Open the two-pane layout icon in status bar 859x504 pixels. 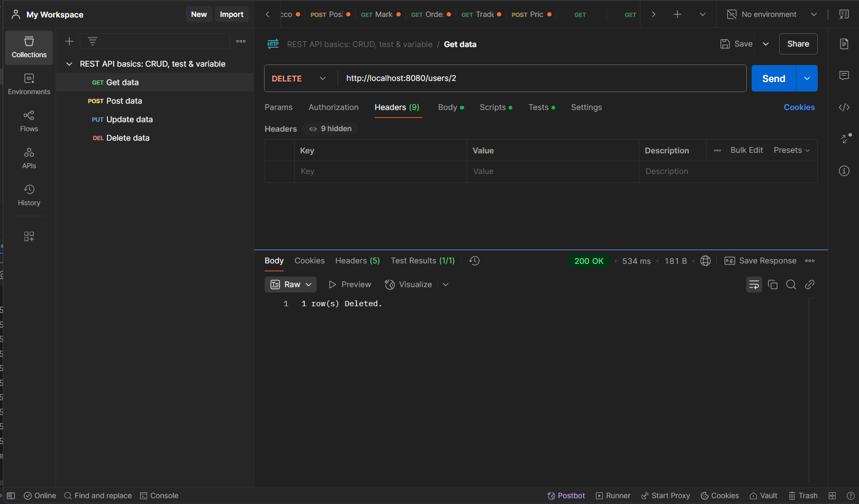(832, 496)
